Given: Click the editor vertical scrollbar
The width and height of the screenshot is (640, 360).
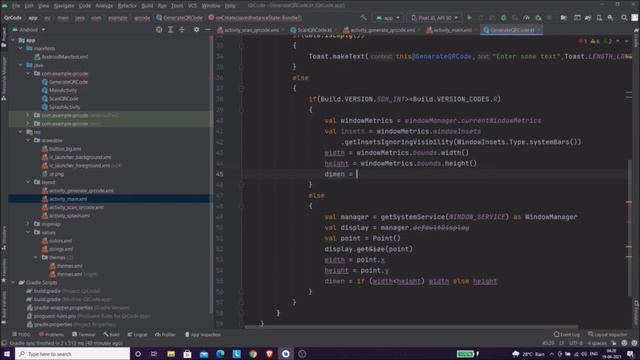Looking at the screenshot, I should click(630, 227).
